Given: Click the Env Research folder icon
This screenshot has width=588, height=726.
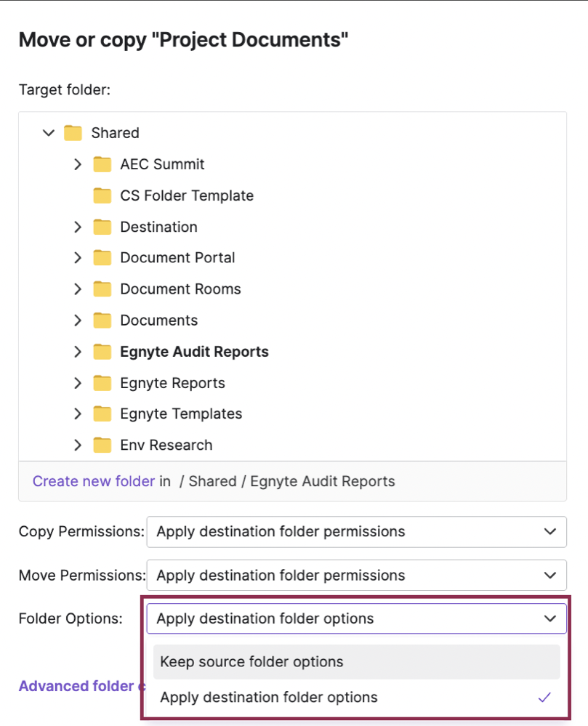Looking at the screenshot, I should pyautogui.click(x=102, y=445).
